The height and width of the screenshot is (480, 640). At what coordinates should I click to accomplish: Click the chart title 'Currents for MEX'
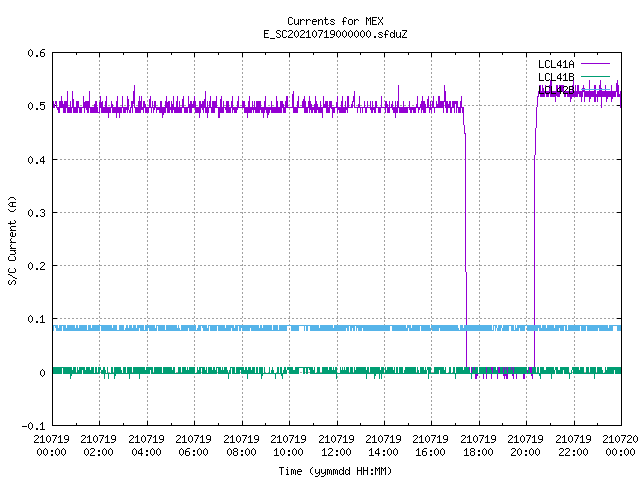point(335,21)
